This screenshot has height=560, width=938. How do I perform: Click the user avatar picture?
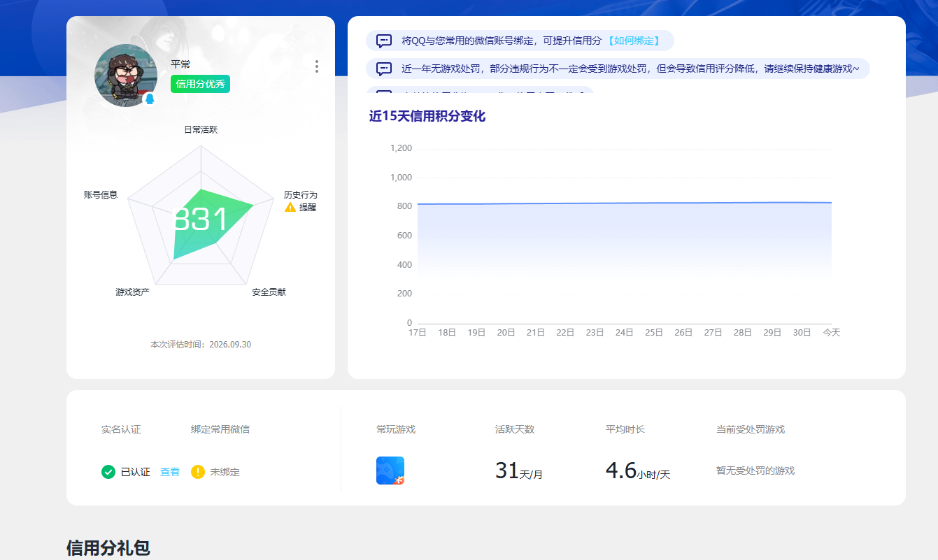[126, 76]
